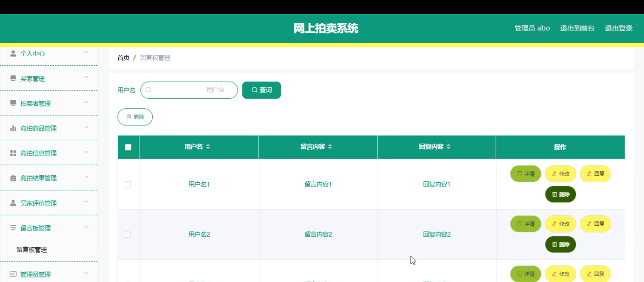Open the 竞拍结果管理 sidebar menu
Screen dimensions: 644x282
pyautogui.click(x=49, y=178)
